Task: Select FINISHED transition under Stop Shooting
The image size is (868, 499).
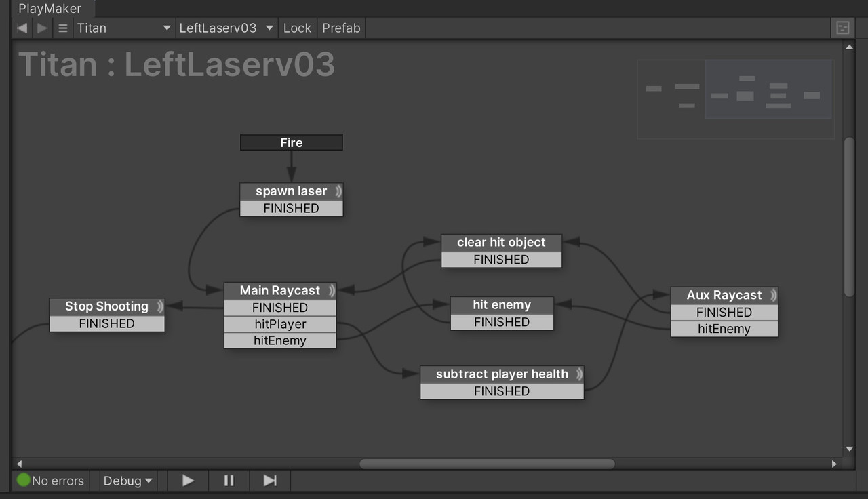Action: tap(107, 323)
